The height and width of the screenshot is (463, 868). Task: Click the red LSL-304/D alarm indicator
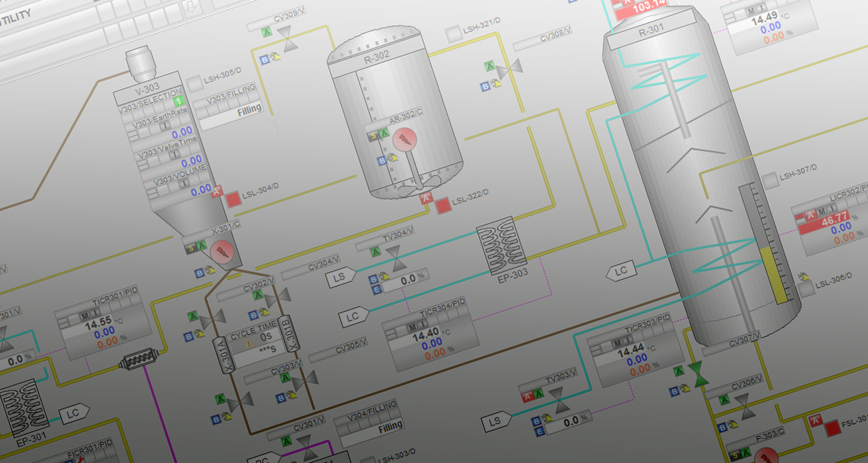tap(233, 199)
